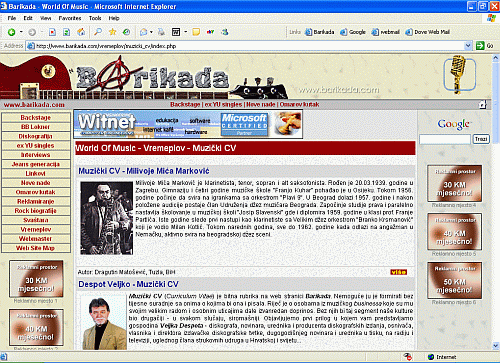Click the Print toolbar icon
The image size is (500, 363).
[x=161, y=32]
